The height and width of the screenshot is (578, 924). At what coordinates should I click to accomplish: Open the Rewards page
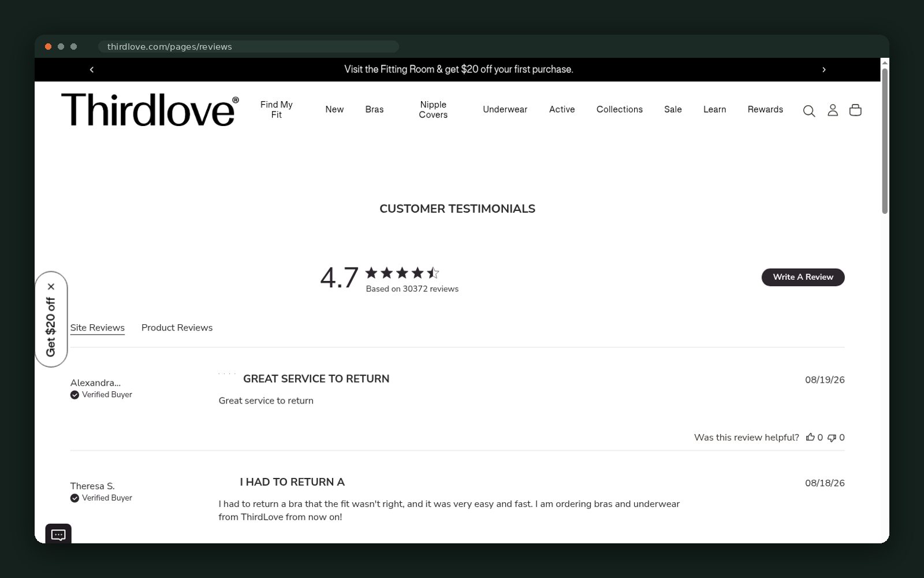point(765,109)
